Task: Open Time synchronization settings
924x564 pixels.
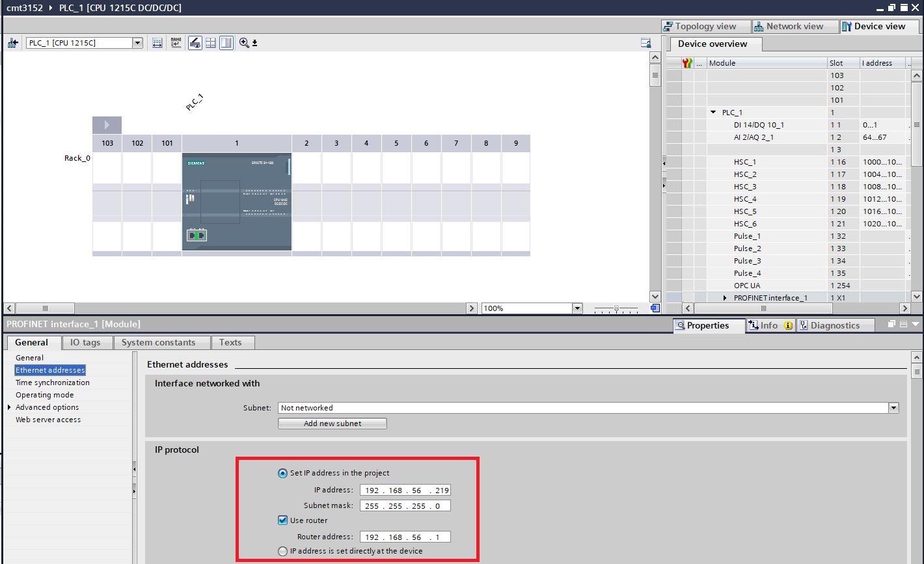Action: [x=53, y=383]
